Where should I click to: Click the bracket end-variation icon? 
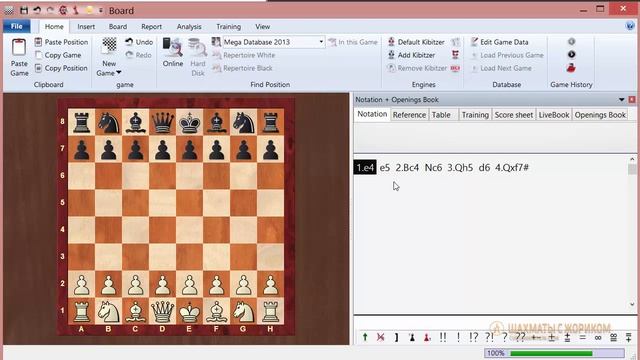tap(396, 338)
